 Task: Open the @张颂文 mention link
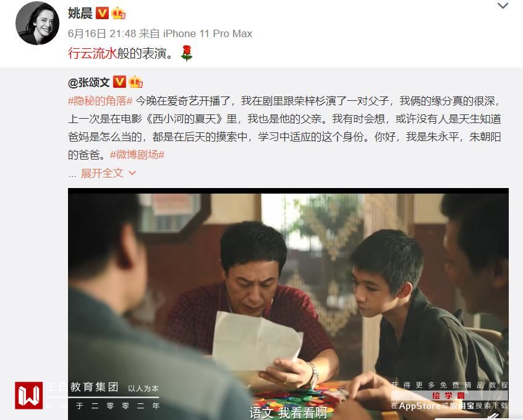pos(89,82)
